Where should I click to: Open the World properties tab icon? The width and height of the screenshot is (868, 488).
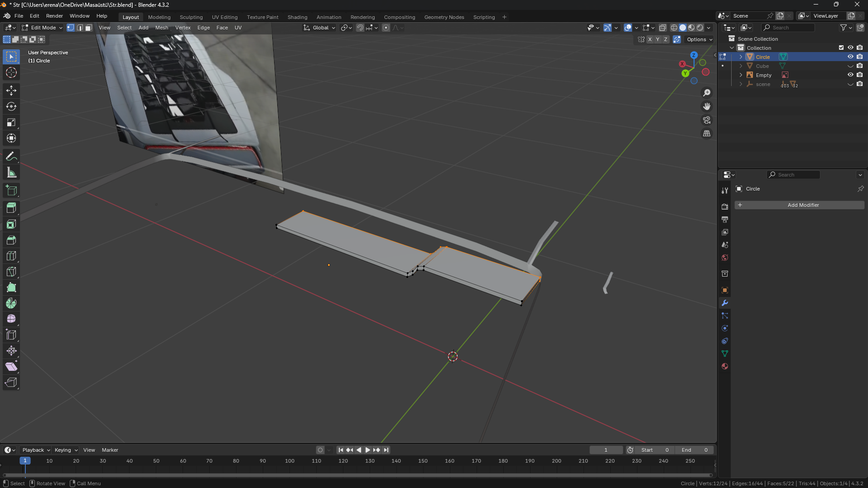725,258
